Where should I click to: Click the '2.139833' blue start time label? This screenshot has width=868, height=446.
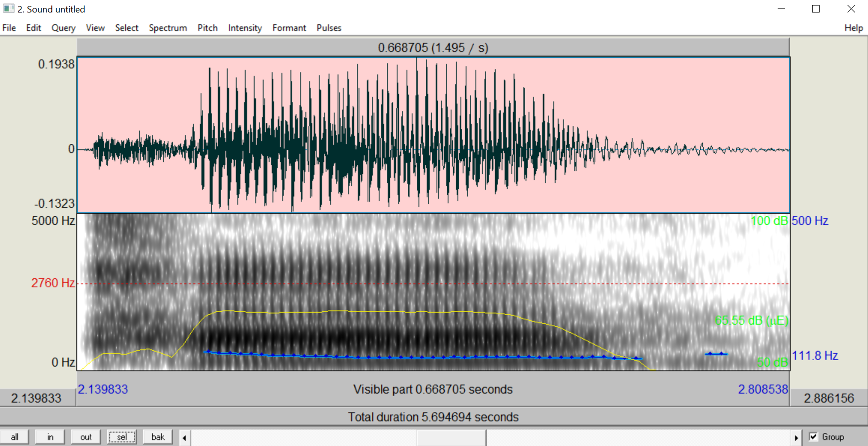click(103, 389)
